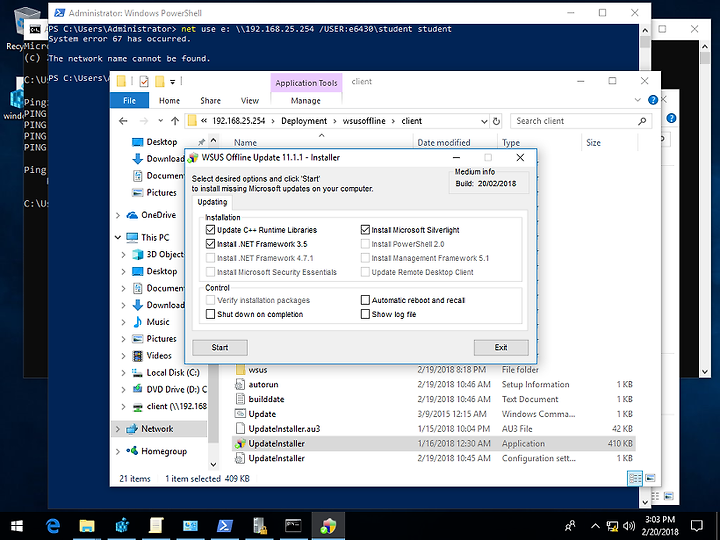
Task: Open Microsoft Edge from the taskbar
Action: tap(53, 526)
